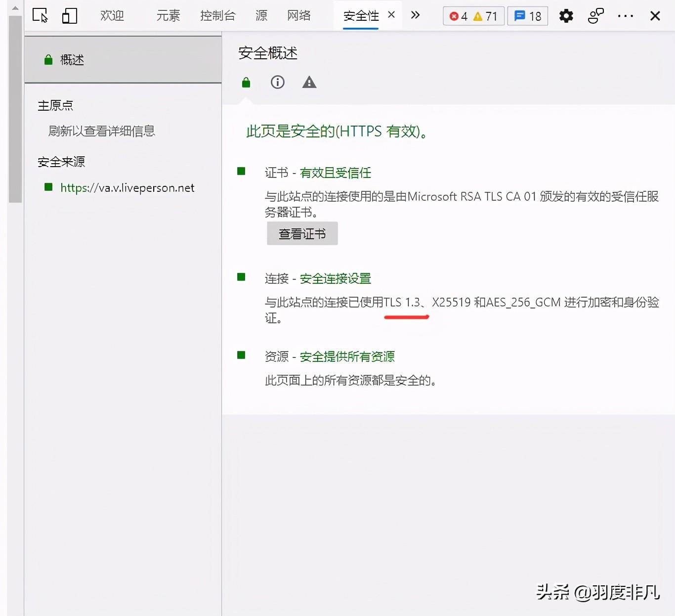
Task: Activate the inspect element picker tool
Action: (40, 16)
